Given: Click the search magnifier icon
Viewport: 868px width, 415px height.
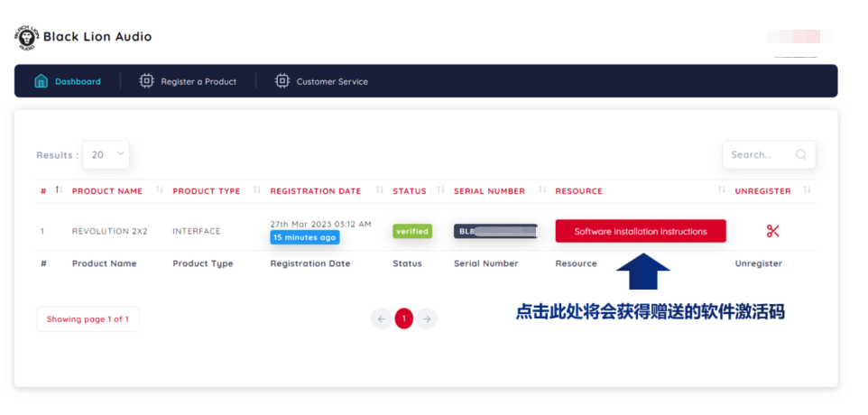Looking at the screenshot, I should tap(800, 155).
